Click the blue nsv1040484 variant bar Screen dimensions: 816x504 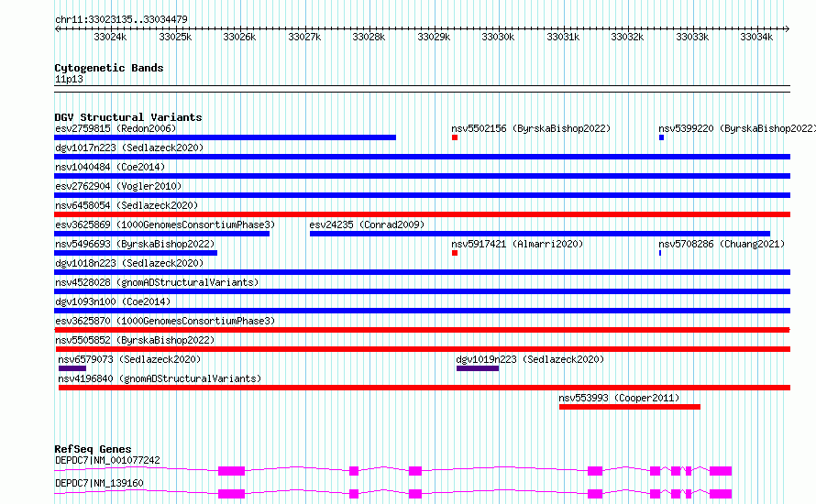tap(422, 176)
